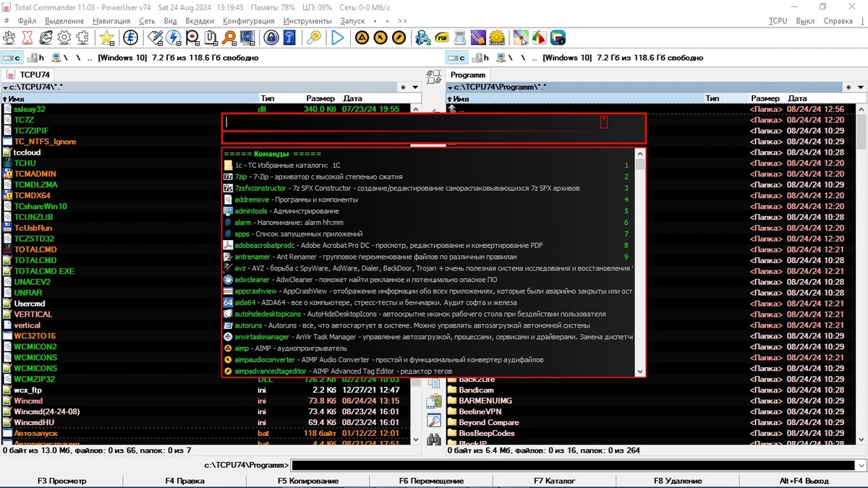Expand the command input popup dropdown arrow
868x488 pixels.
click(604, 122)
